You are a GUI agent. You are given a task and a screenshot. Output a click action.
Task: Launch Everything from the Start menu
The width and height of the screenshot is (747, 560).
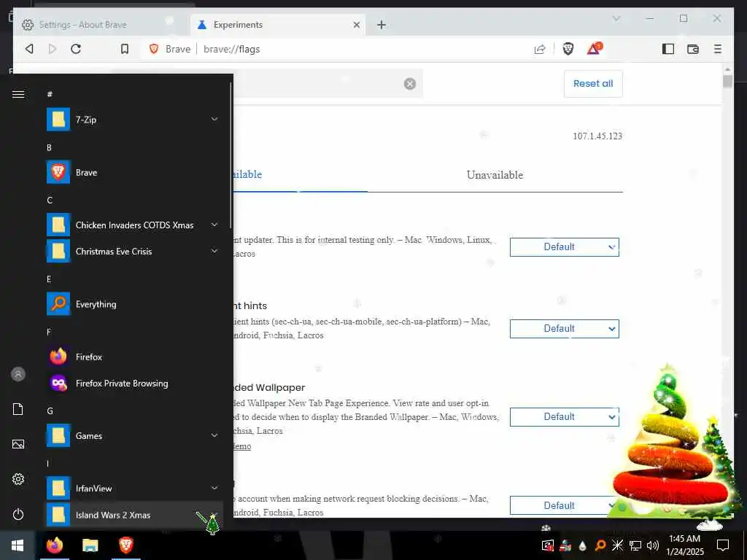click(133, 304)
